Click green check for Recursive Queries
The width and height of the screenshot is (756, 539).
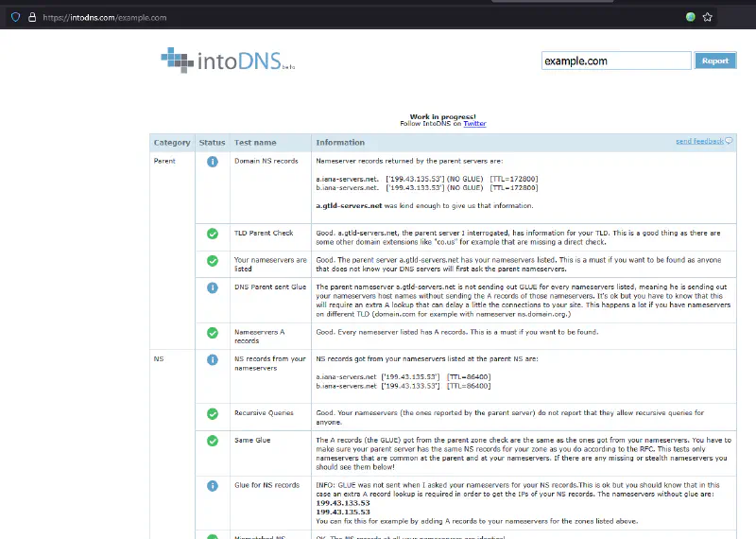click(x=212, y=413)
